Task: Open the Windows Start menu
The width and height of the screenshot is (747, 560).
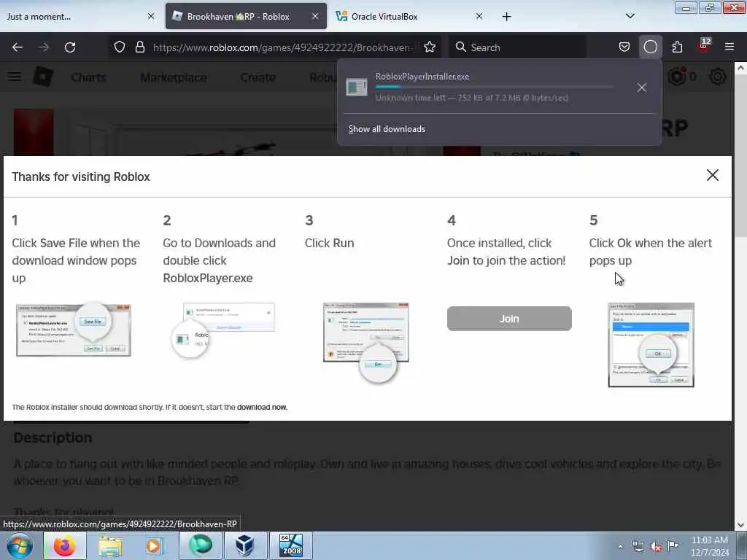Action: pos(20,545)
